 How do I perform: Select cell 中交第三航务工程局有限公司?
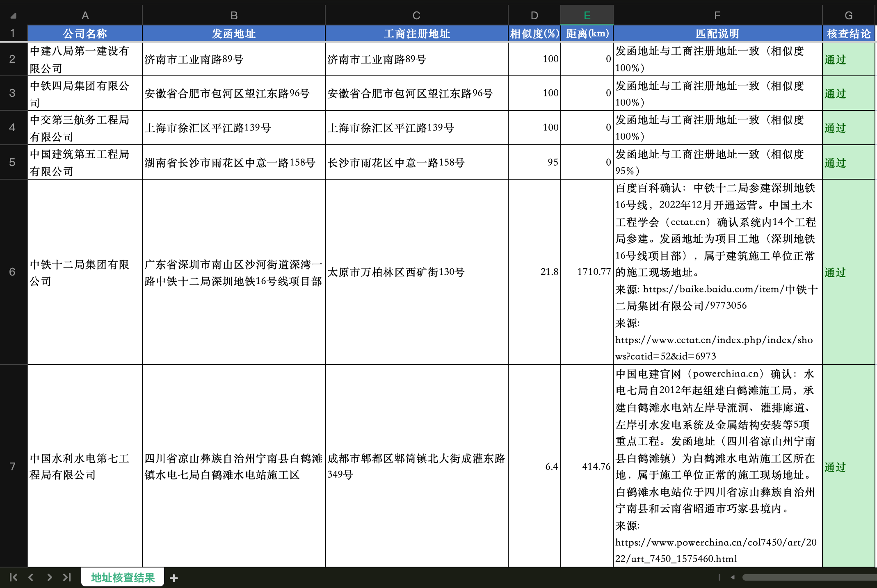click(x=85, y=128)
